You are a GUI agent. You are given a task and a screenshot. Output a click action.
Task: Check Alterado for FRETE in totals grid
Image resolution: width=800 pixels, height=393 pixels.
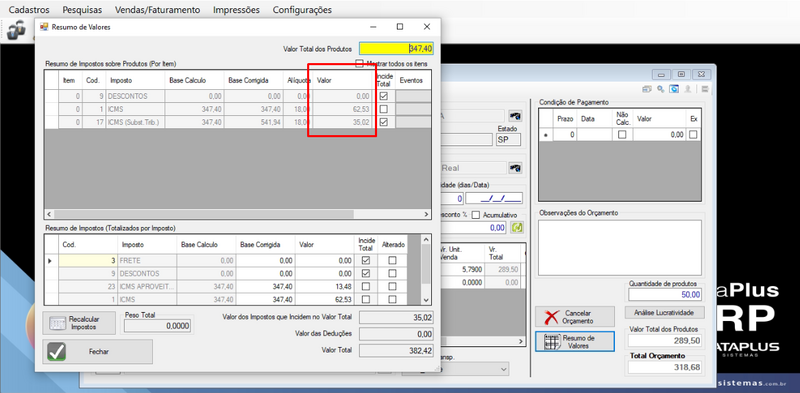click(x=392, y=260)
